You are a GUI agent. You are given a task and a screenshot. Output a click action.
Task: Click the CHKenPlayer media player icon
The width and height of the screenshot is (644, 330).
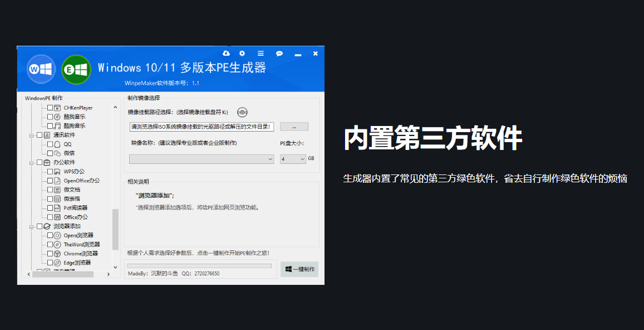pyautogui.click(x=57, y=108)
